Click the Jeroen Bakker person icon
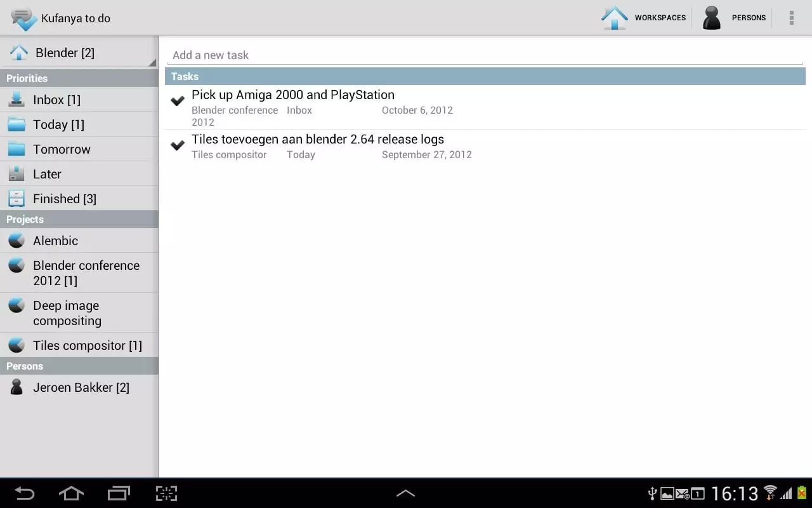This screenshot has height=508, width=812. (16, 387)
